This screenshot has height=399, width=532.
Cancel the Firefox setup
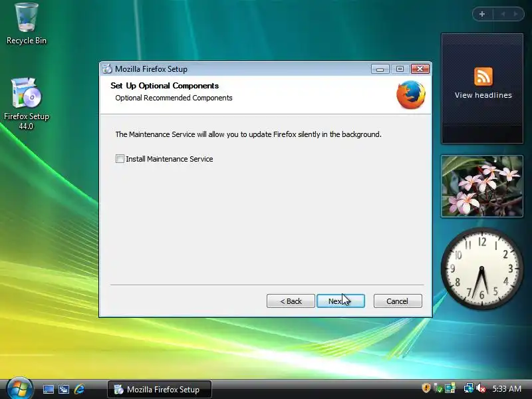pos(398,301)
